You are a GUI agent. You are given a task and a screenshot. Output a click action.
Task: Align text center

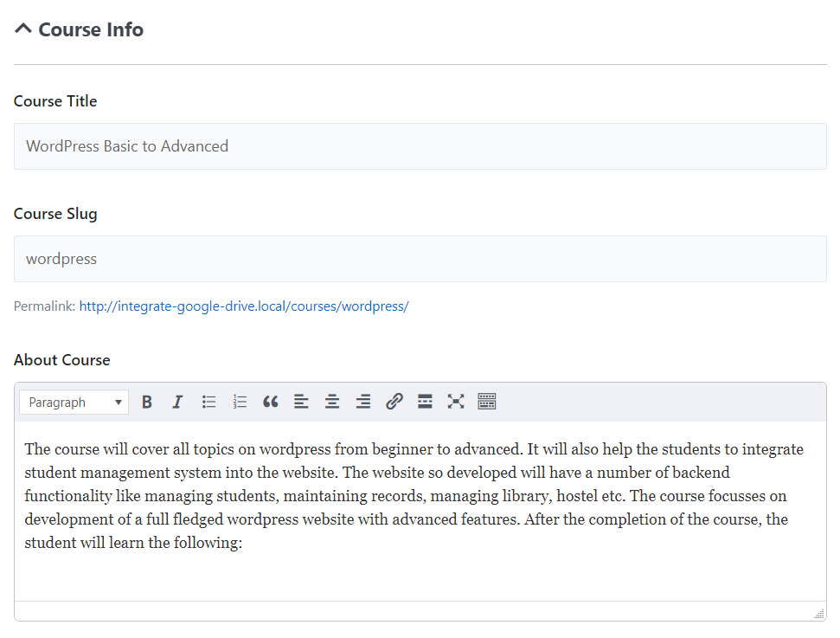point(332,402)
